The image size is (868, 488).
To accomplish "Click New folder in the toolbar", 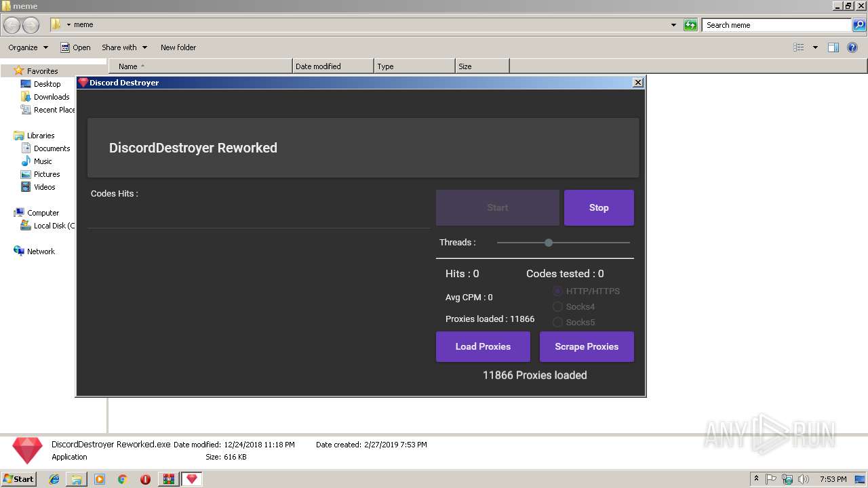I will point(178,47).
